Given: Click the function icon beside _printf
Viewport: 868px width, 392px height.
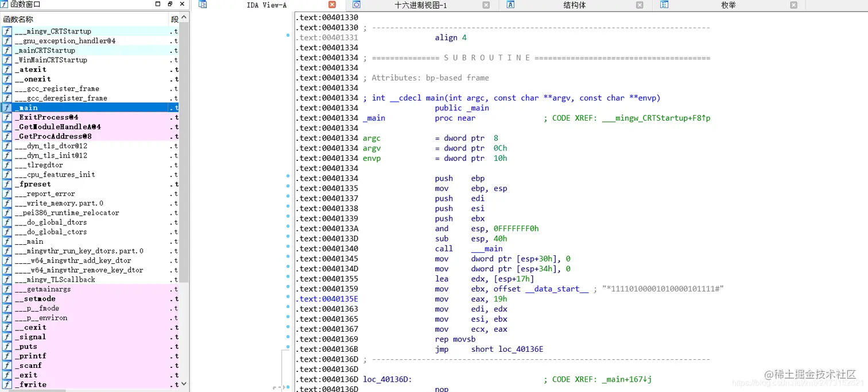Looking at the screenshot, I should (x=7, y=356).
